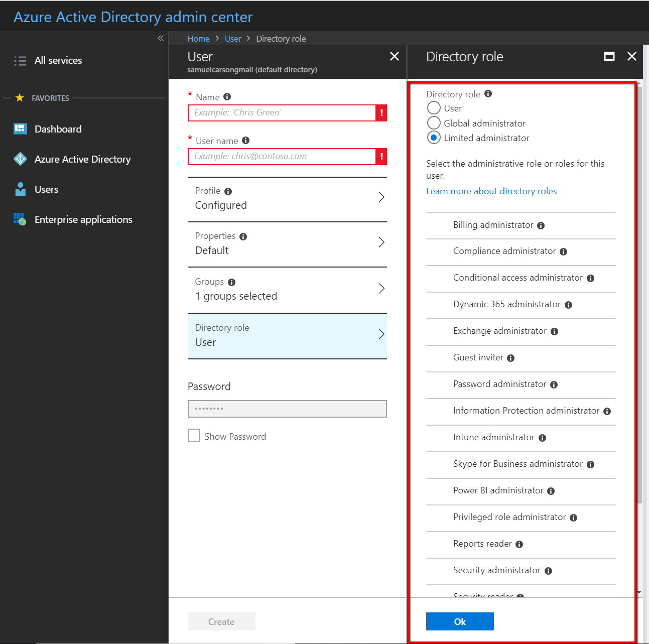Click the All services list icon

pos(20,60)
